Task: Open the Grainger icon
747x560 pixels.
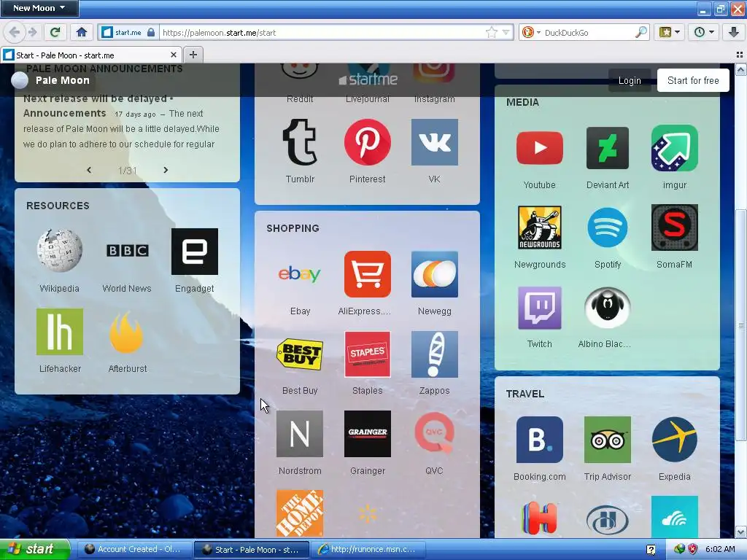Action: pos(368,434)
